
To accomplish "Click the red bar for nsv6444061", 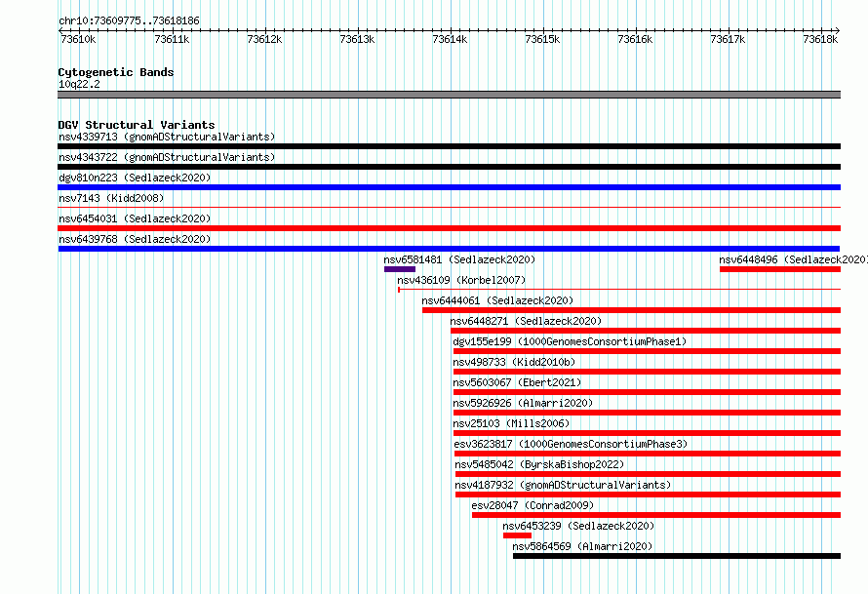I will tap(632, 310).
